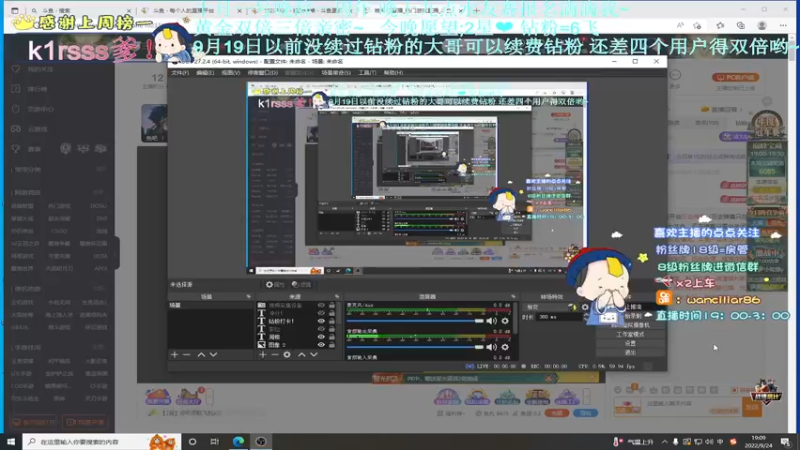This screenshot has width=800, height=450.
Task: Open browser favorites star icon in toolbar
Action: [x=720, y=26]
